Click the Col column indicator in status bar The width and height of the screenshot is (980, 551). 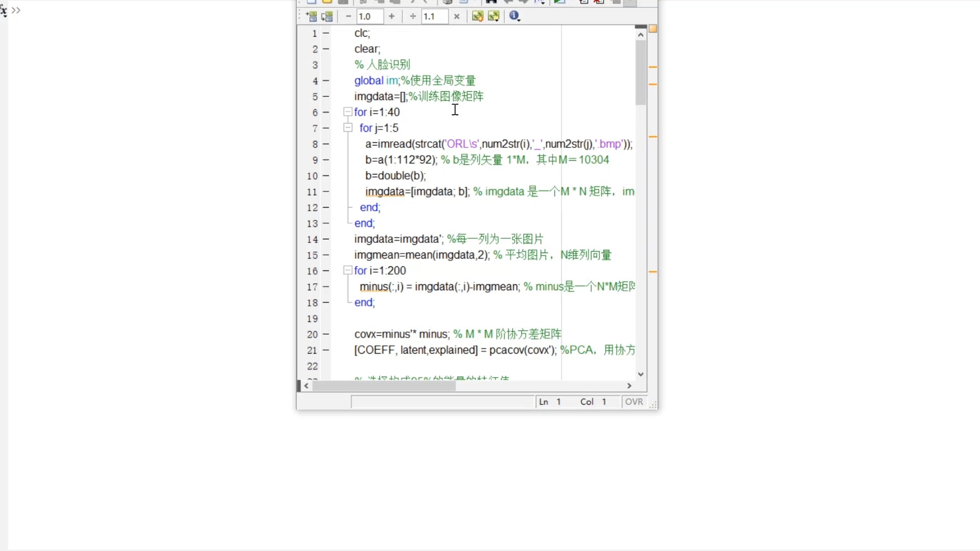click(593, 402)
